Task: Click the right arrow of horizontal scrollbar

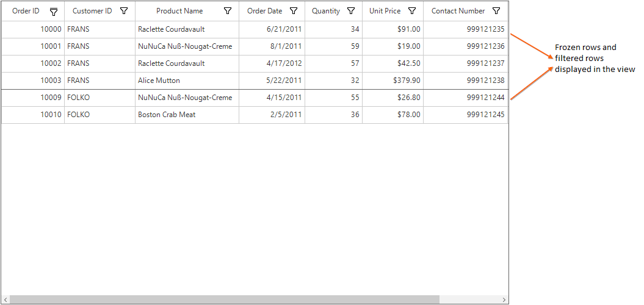Action: (504, 300)
